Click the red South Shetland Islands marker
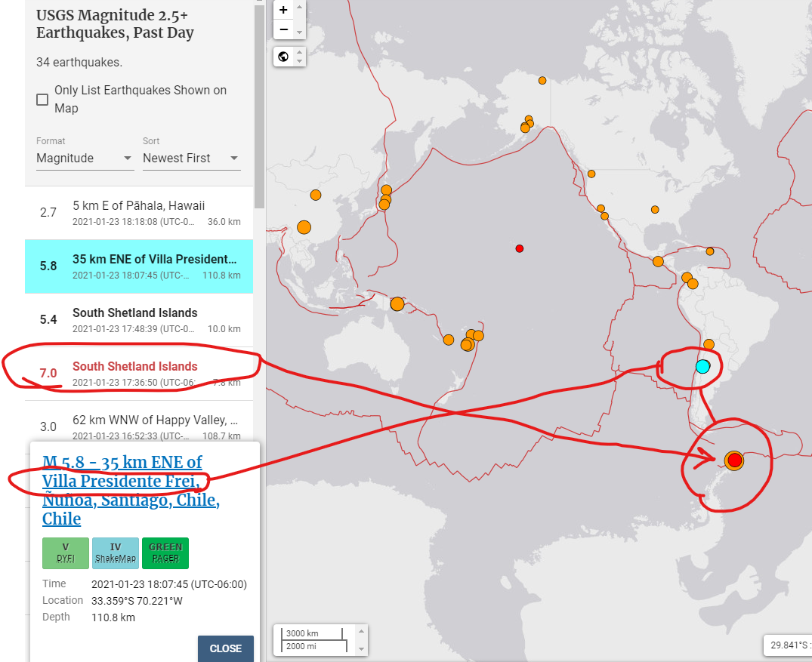Viewport: 812px width, 662px height. [x=734, y=460]
